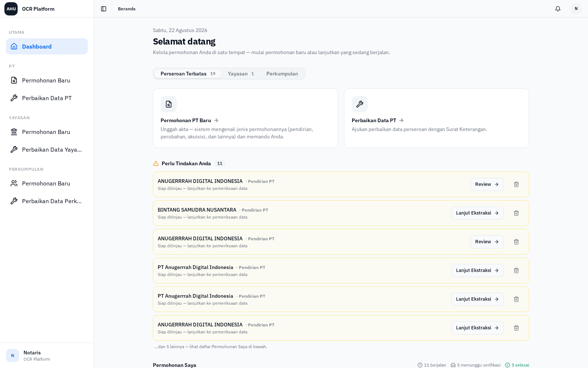Click the document icon in Permohonan PT Baru card
Viewport: 588px width, 368px height.
(169, 104)
